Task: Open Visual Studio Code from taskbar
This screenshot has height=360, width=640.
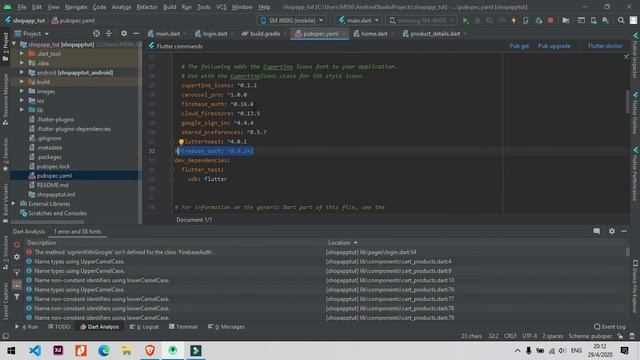Action: tap(35, 350)
